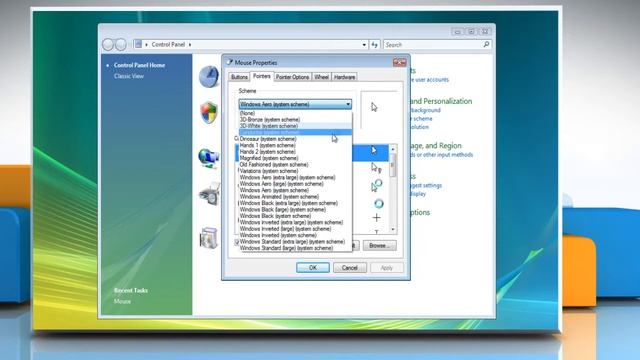Switch to the Buttons tab
The image size is (640, 360).
pyautogui.click(x=239, y=77)
